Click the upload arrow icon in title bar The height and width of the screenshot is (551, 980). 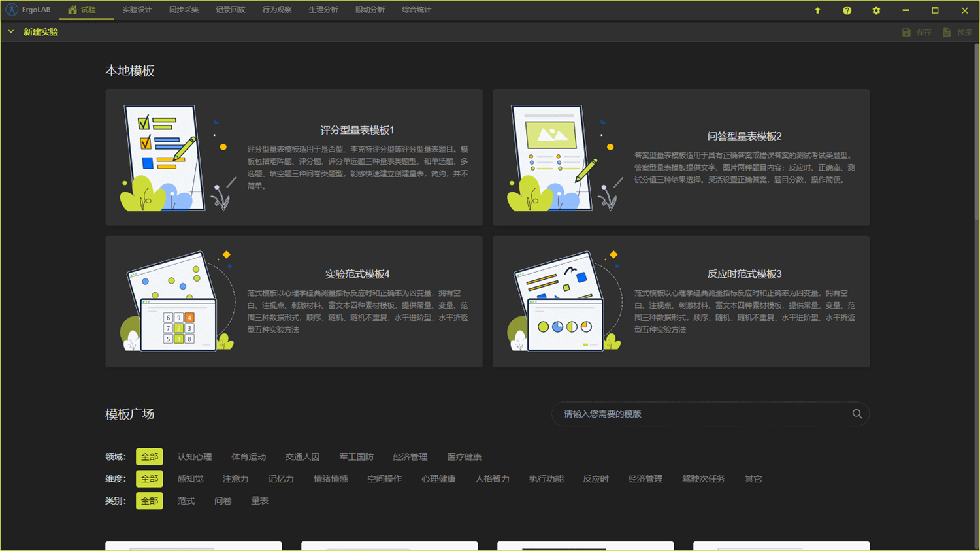click(817, 10)
